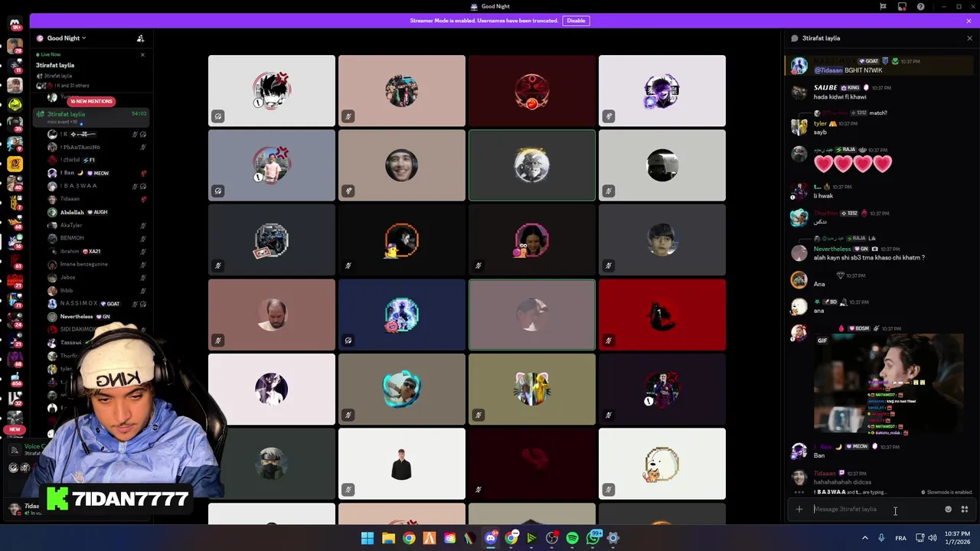Select user Jebos in the voice list
Viewport: 980px width, 551px height.
click(92, 277)
